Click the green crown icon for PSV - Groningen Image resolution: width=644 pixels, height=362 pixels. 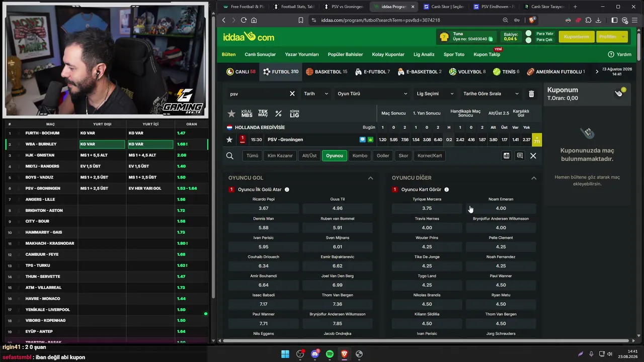(370, 140)
